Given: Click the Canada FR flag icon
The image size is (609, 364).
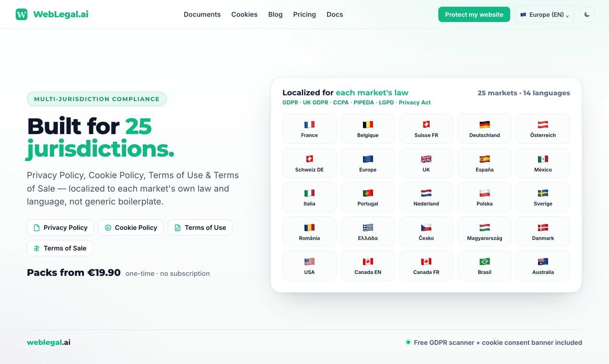Looking at the screenshot, I should [426, 262].
